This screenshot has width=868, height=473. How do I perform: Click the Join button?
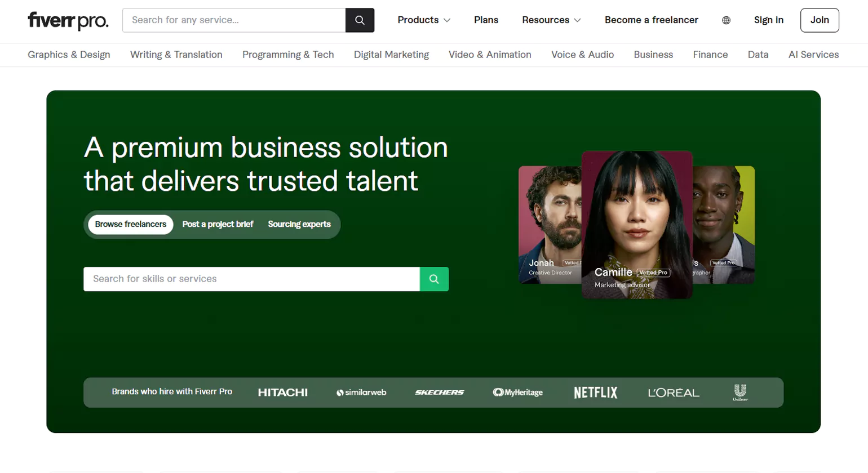[x=820, y=20]
